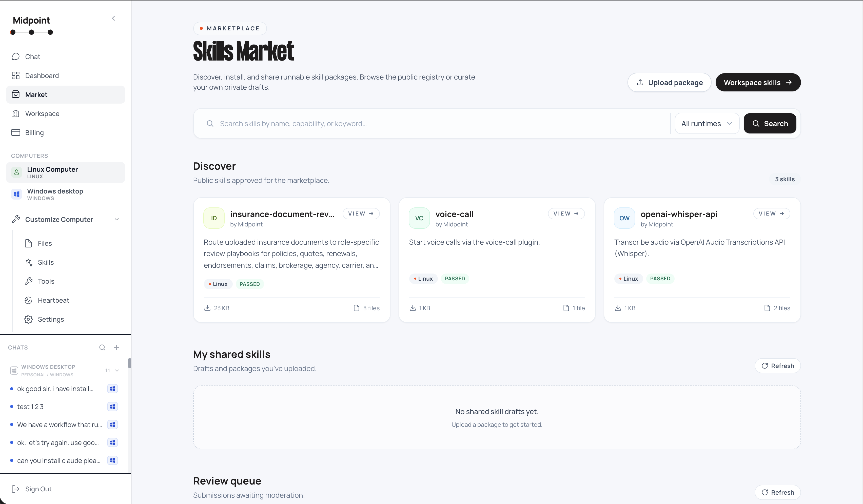Screen dimensions: 863x504
Task: Click Windows badge beside 'test 1 2 3'
Action: click(112, 407)
